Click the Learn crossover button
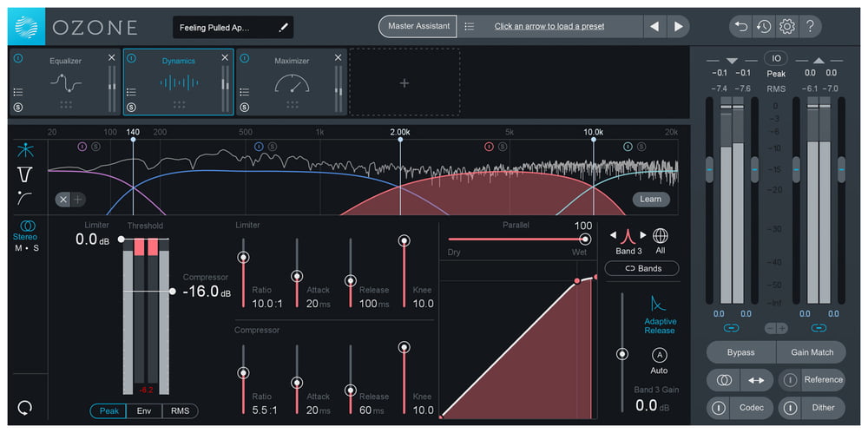 point(650,200)
